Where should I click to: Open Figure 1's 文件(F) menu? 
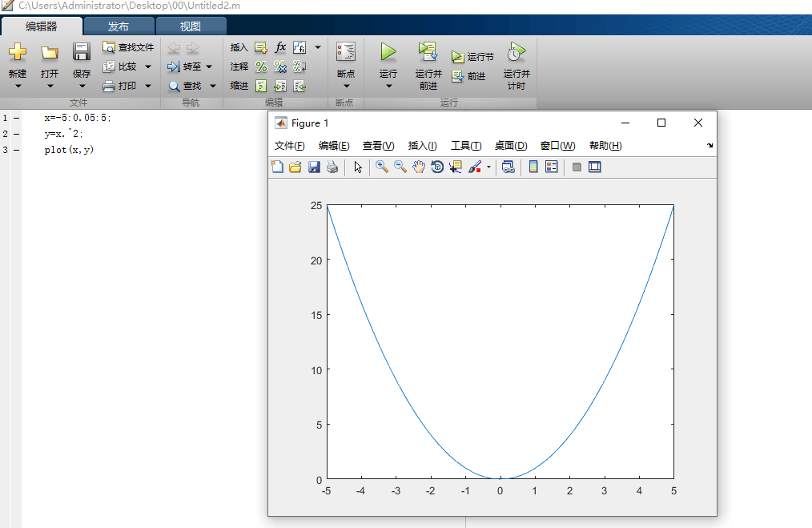point(289,146)
